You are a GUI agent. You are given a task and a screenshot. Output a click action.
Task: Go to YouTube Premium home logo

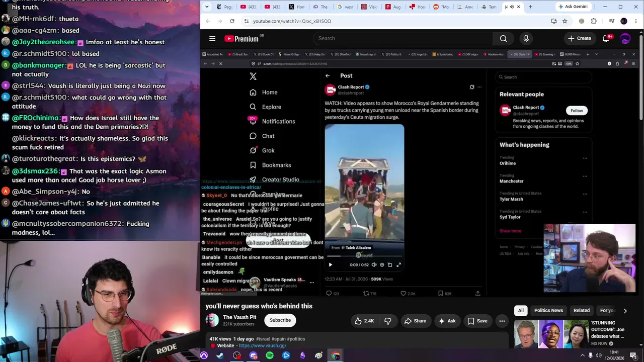(242, 39)
